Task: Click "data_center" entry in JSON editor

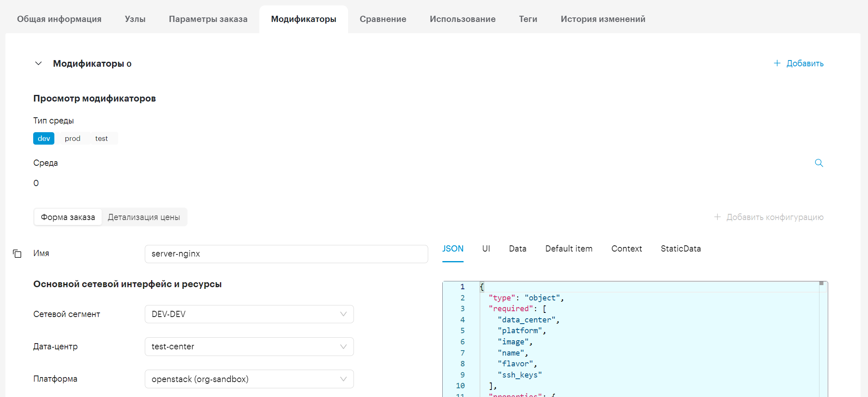Action: tap(527, 320)
